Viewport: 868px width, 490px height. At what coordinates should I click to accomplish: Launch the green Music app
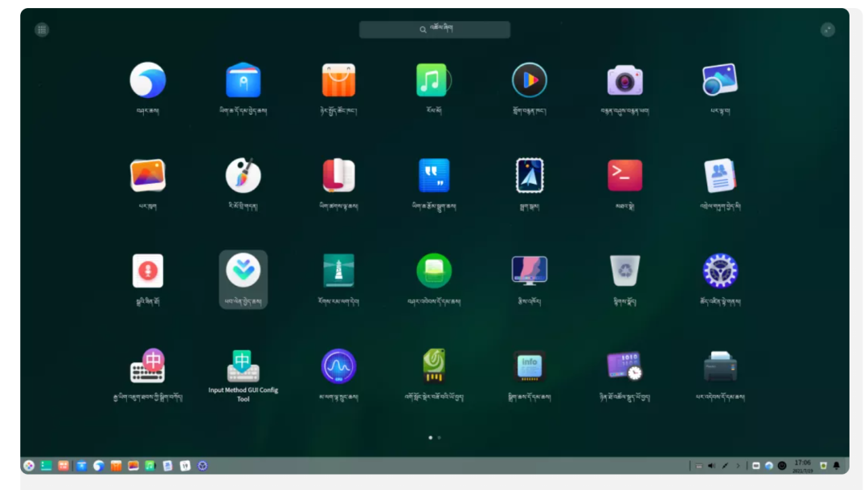[x=433, y=80]
